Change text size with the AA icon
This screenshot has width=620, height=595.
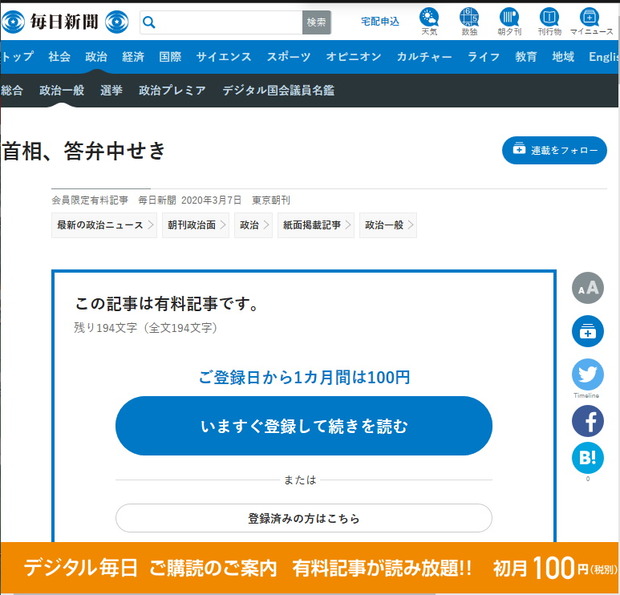(x=588, y=288)
